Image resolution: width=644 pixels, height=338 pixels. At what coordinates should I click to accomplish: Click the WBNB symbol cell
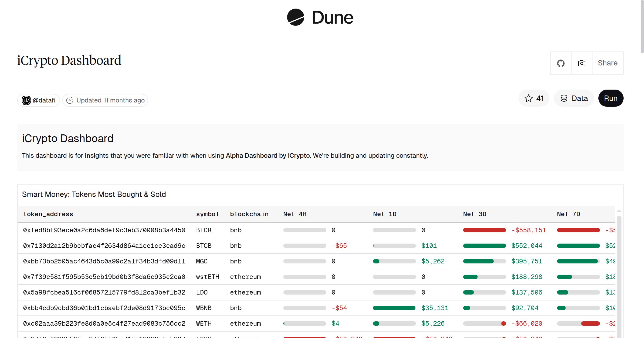(204, 308)
